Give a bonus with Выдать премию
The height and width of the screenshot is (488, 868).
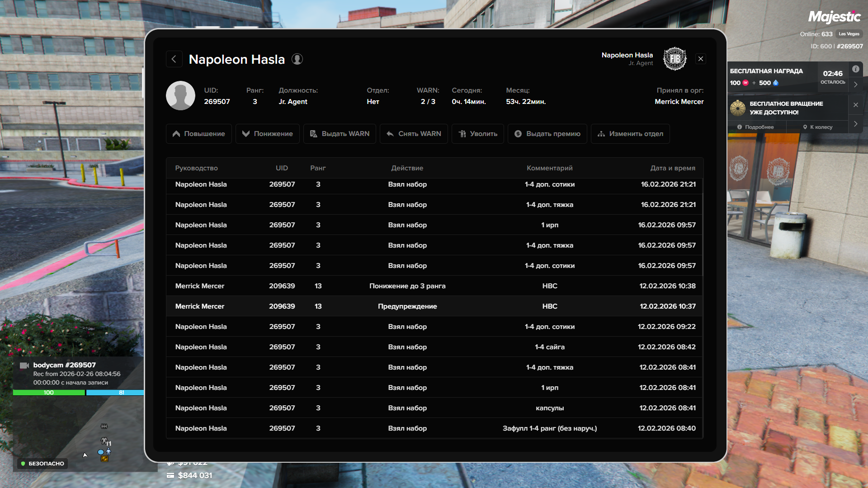coord(547,134)
